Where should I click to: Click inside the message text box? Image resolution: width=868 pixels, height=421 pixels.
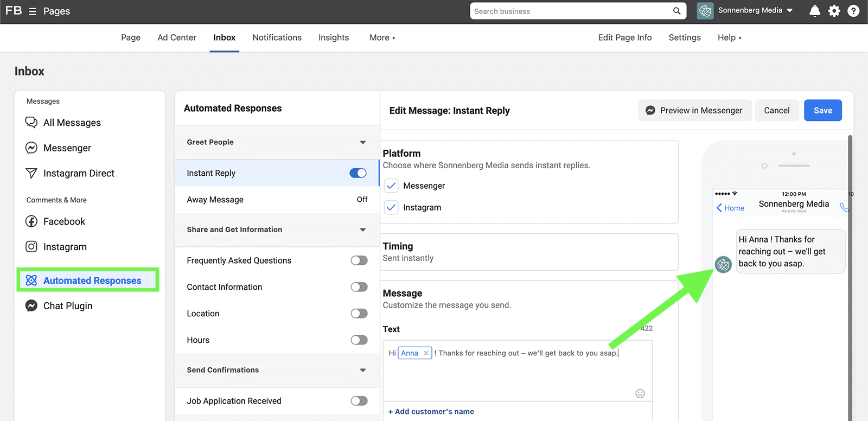(x=518, y=371)
